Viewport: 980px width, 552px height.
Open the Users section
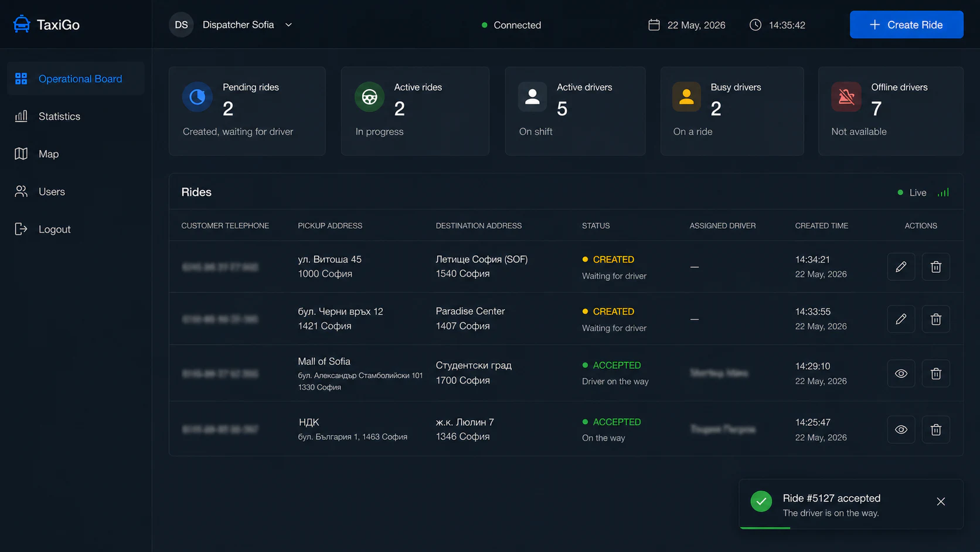76,191
